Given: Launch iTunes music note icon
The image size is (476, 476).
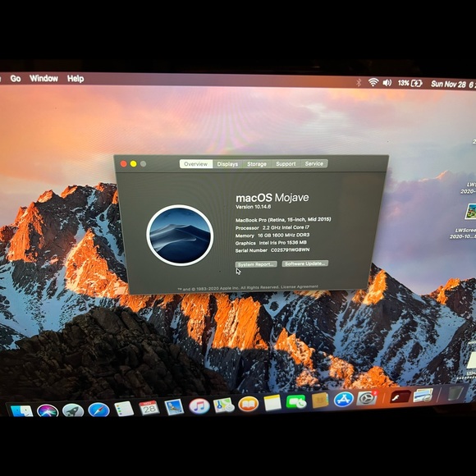Looking at the screenshot, I should click(199, 406).
